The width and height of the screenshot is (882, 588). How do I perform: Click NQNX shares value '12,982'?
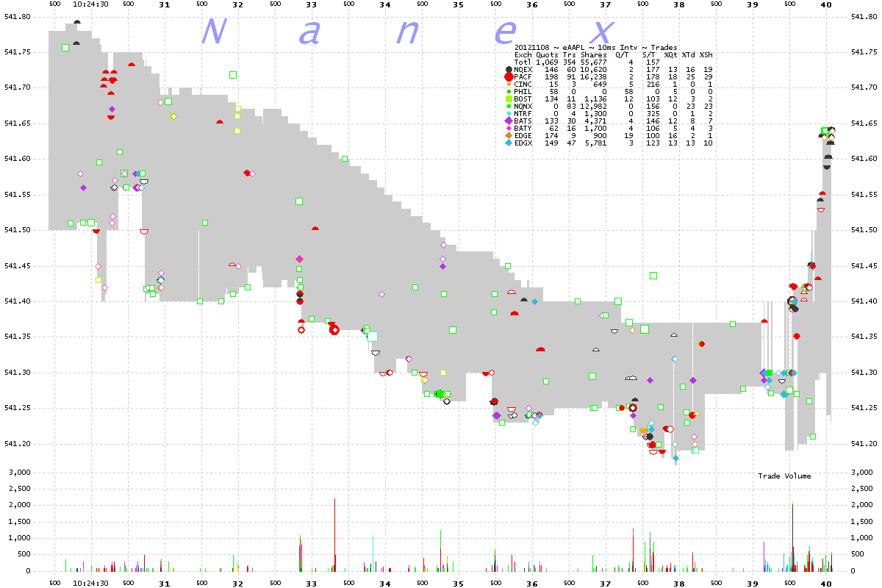594,106
